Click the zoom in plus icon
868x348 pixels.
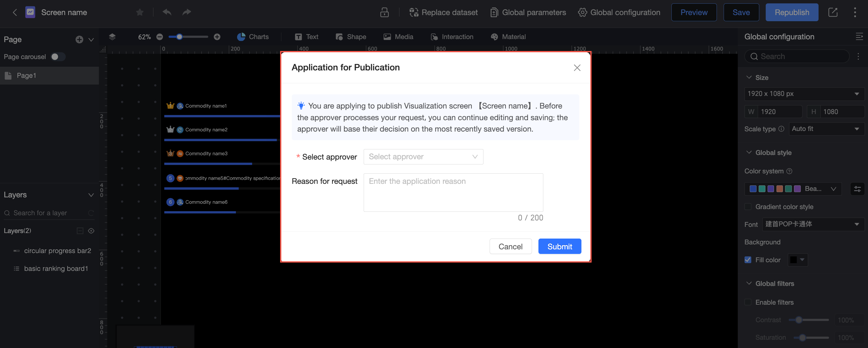click(x=217, y=37)
